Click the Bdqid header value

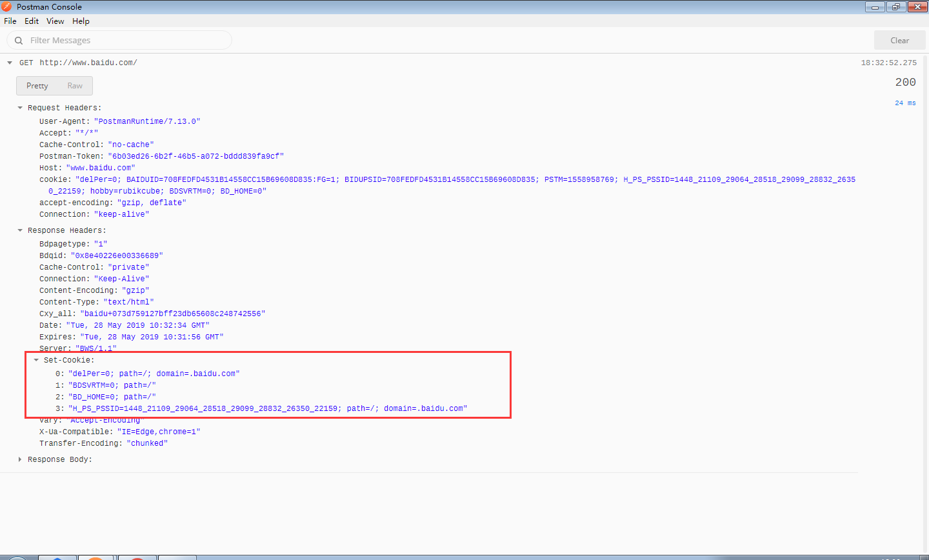[117, 255]
